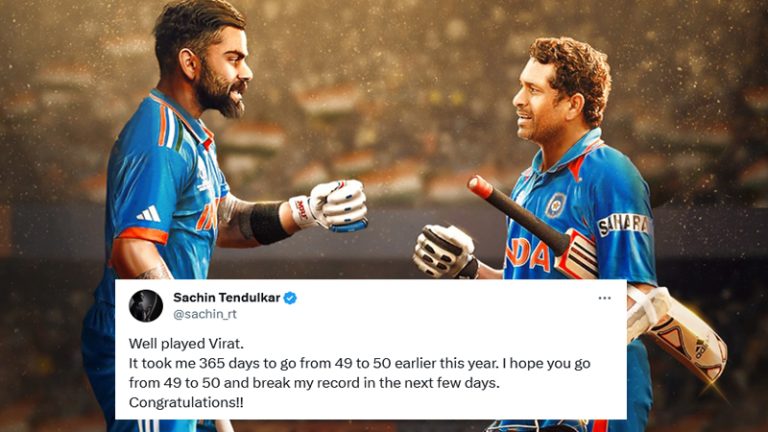Click the tweet line mentioning 365 days
Viewport: 768px width, 432px height.
360,363
